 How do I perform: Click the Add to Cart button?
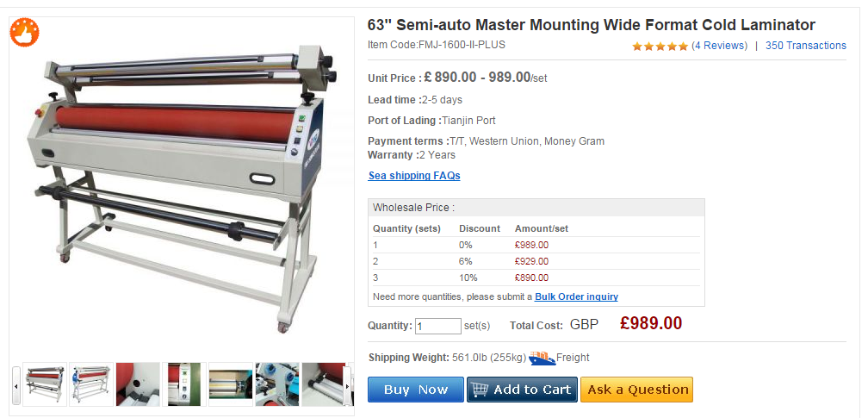522,390
